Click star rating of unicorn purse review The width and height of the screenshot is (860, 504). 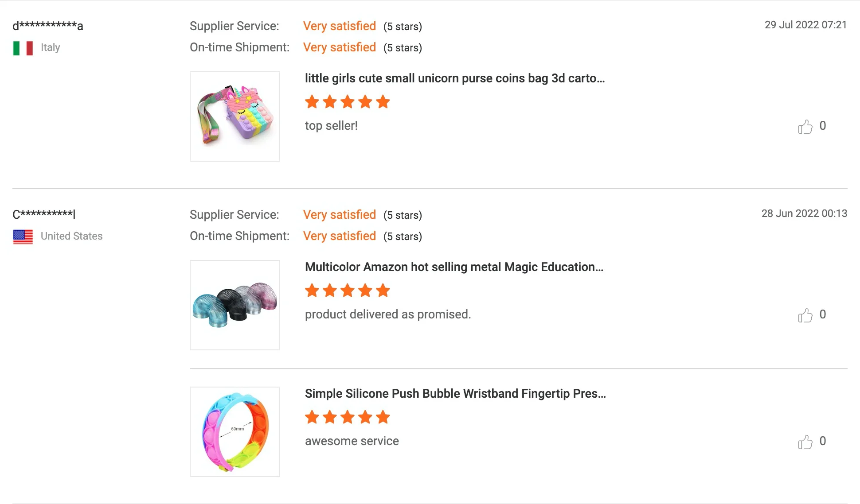point(347,102)
